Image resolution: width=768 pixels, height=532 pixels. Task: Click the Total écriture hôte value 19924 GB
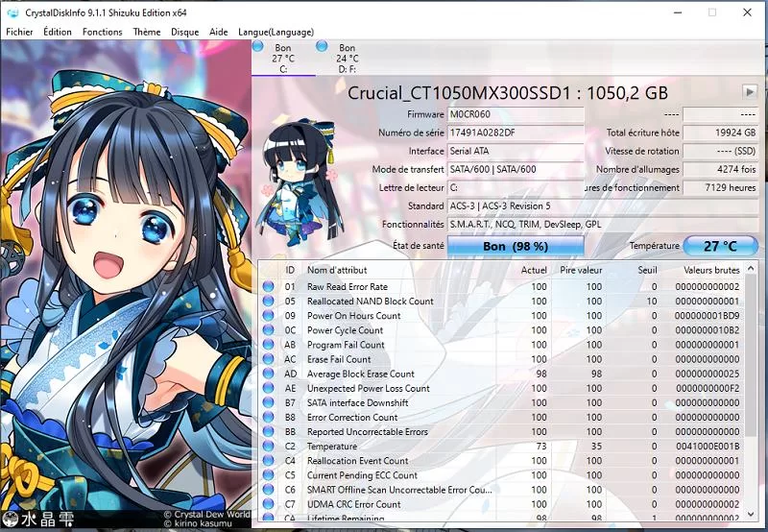720,133
